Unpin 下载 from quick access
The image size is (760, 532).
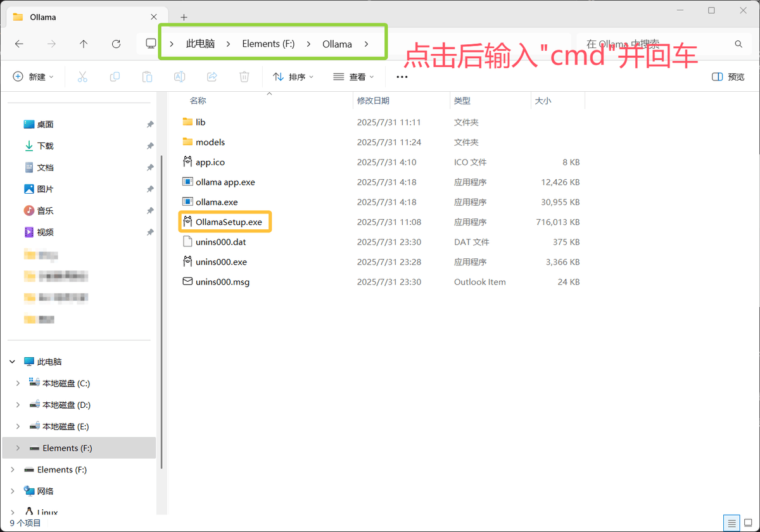[150, 146]
